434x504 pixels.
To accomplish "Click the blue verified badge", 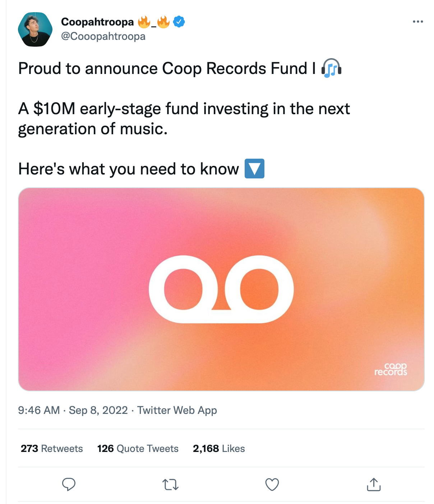I will 179,22.
